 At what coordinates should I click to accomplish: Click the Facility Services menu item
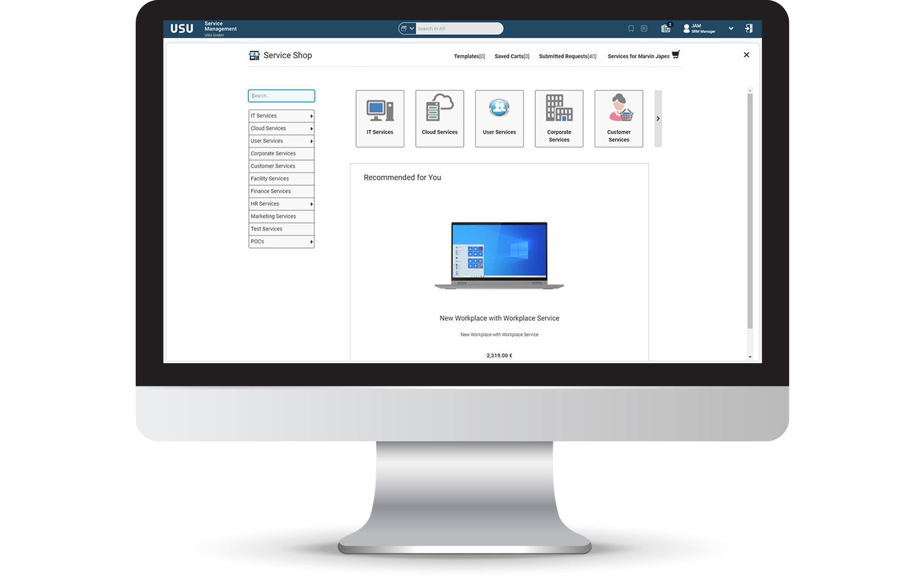click(x=280, y=179)
